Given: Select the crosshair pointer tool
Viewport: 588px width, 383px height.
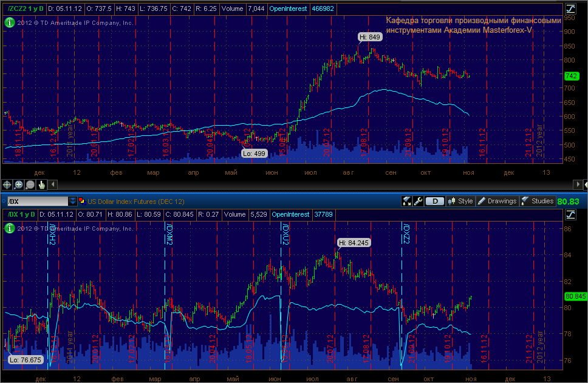Looking at the screenshot, I should [7, 185].
